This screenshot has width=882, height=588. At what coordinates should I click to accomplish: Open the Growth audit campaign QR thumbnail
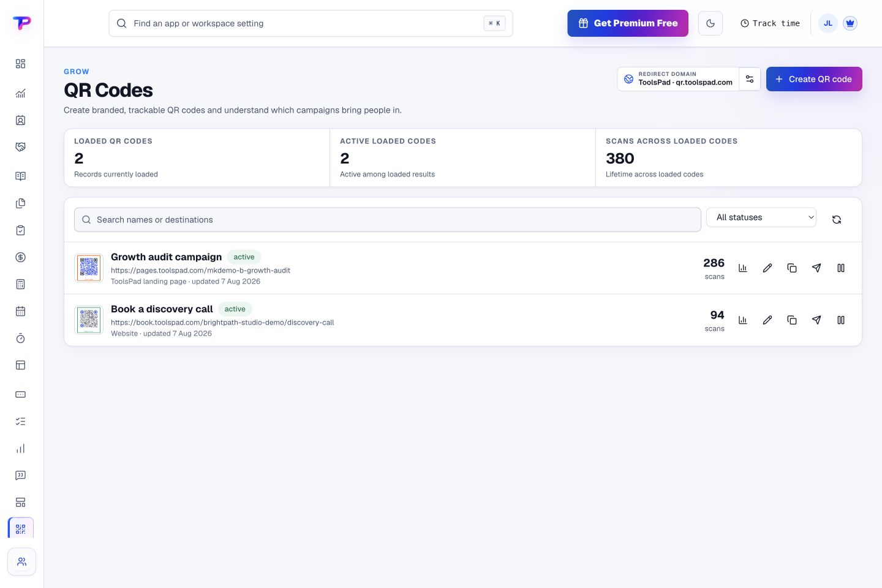click(x=89, y=268)
